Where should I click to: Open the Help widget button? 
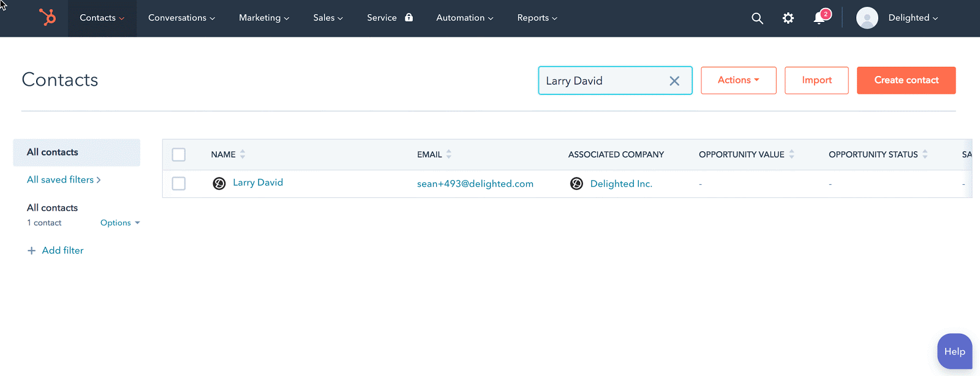click(954, 352)
